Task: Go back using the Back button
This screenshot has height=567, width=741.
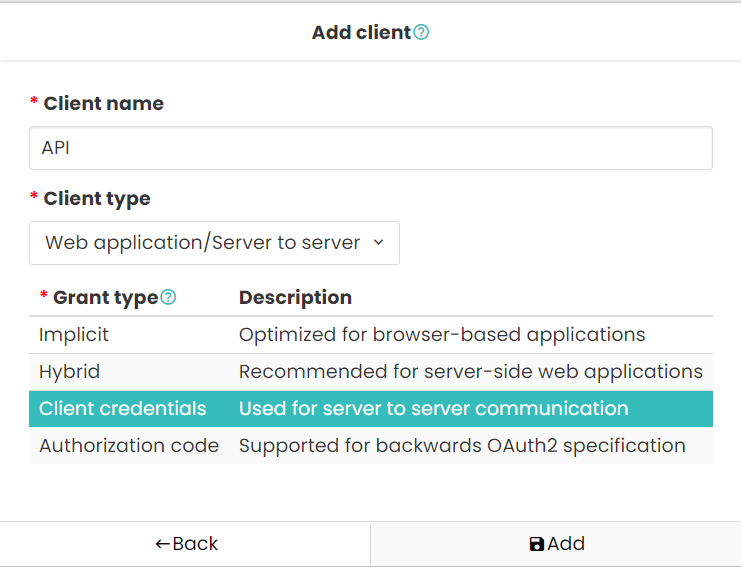Action: click(185, 544)
